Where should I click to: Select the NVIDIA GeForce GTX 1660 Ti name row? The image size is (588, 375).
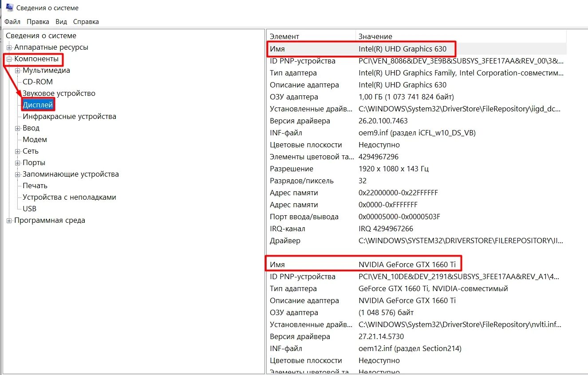tap(417, 264)
